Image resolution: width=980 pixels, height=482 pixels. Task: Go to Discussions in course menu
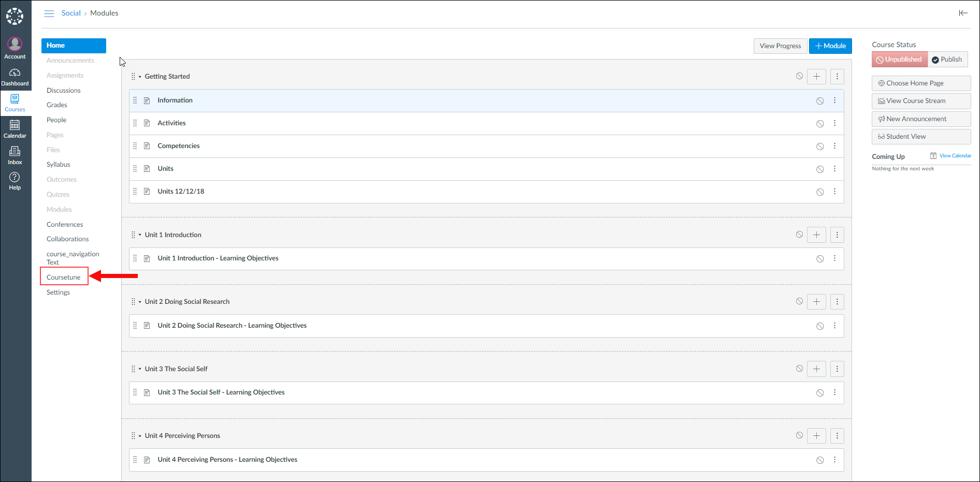(x=64, y=91)
